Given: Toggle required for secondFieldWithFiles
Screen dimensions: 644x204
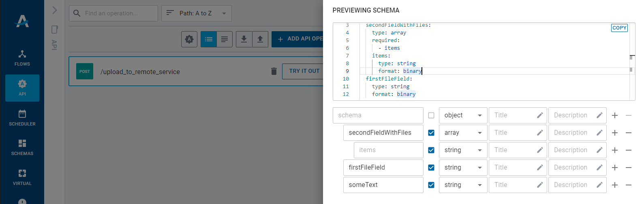Looking at the screenshot, I should [x=431, y=133].
